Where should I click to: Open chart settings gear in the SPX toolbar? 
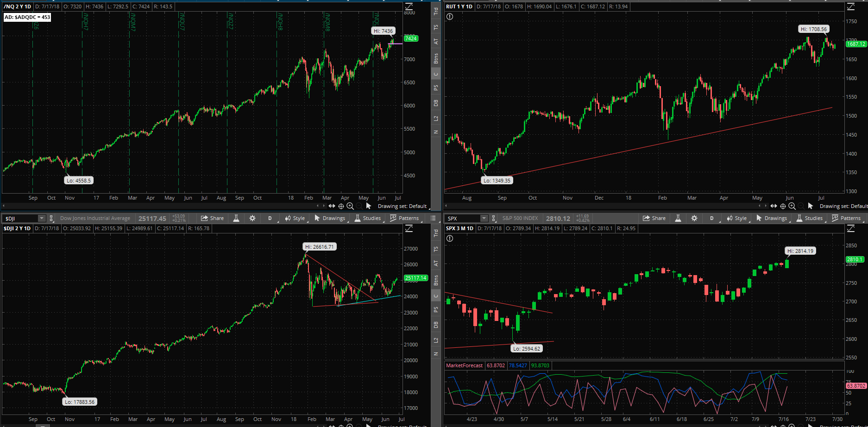(x=694, y=218)
